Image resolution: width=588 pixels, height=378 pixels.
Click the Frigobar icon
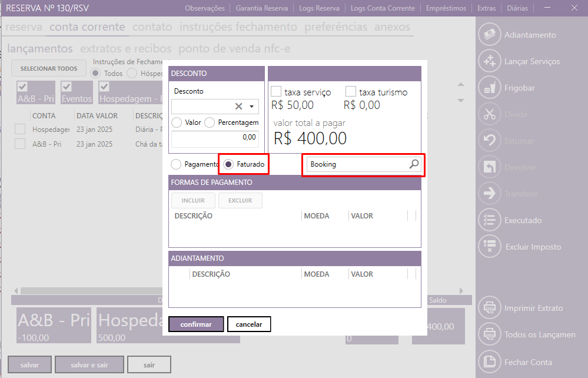(489, 88)
